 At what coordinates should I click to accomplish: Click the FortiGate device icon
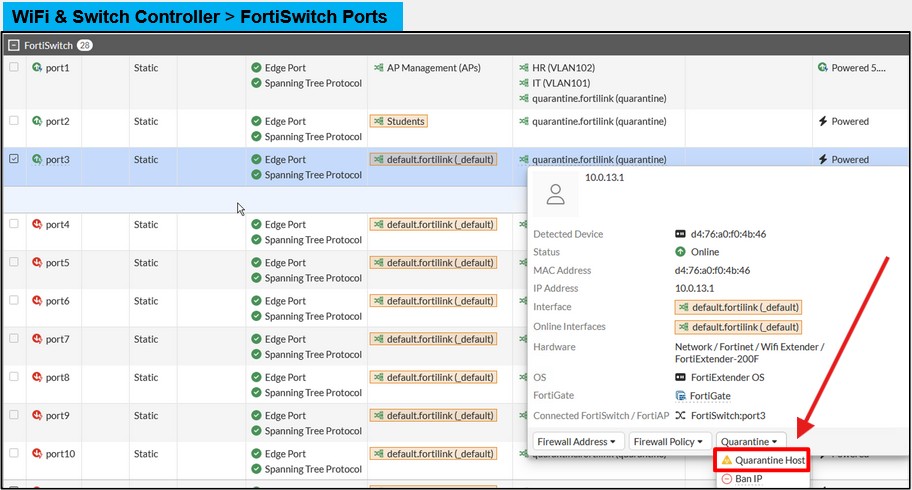[x=680, y=396]
